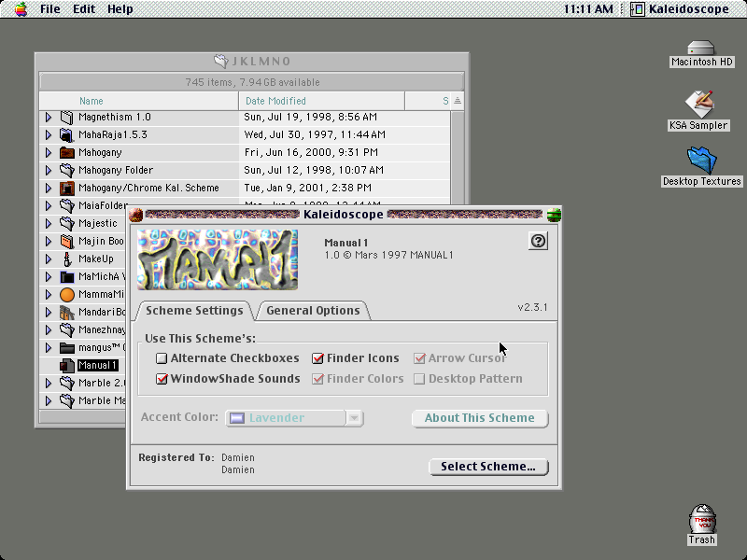Viewport: 747px width, 560px height.
Task: Open the Edit menu
Action: (x=84, y=8)
